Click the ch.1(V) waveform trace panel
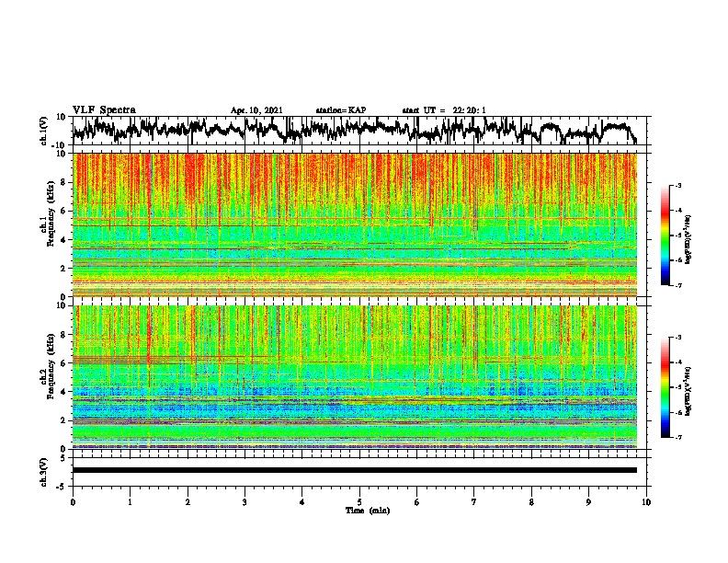 pos(361,131)
